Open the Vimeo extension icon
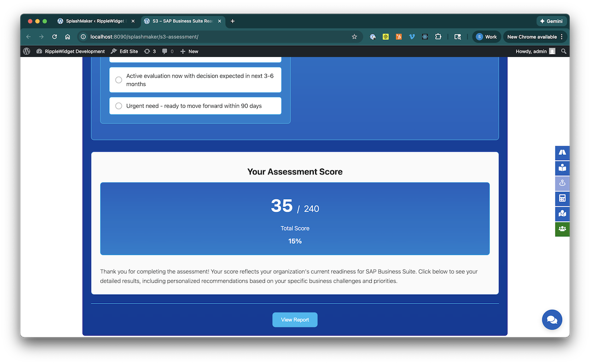The width and height of the screenshot is (590, 364). click(412, 37)
